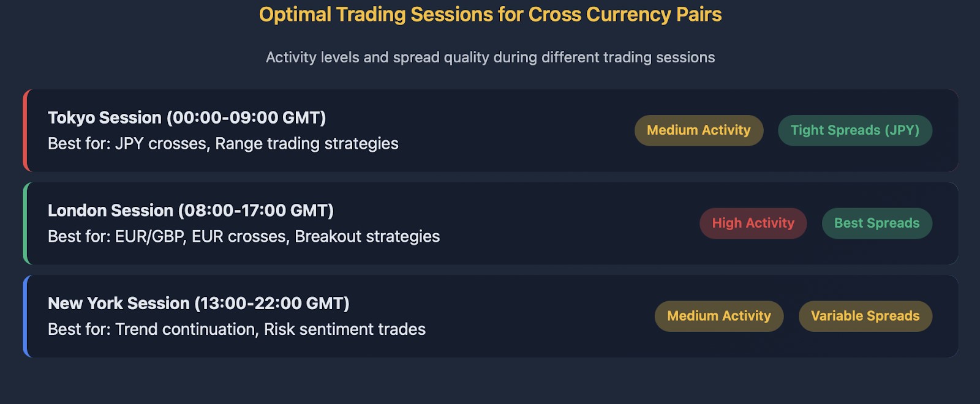Image resolution: width=980 pixels, height=404 pixels.
Task: Click empty middle area of Tokyo card
Action: 514,130
